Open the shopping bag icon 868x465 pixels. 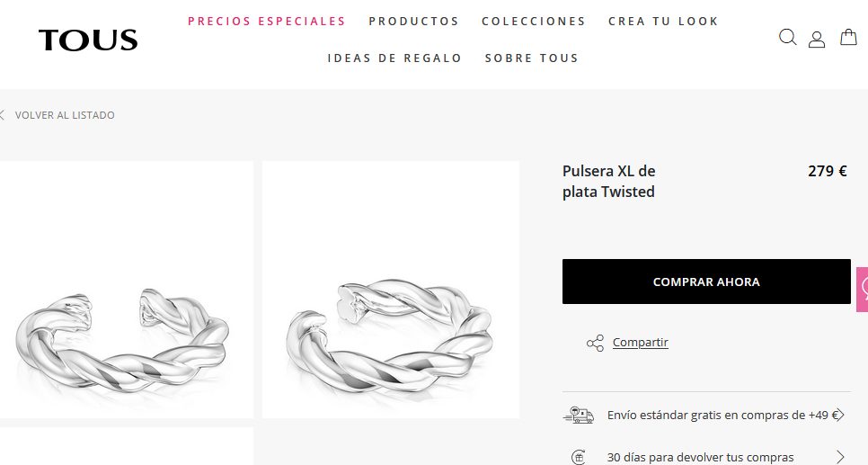coord(848,37)
